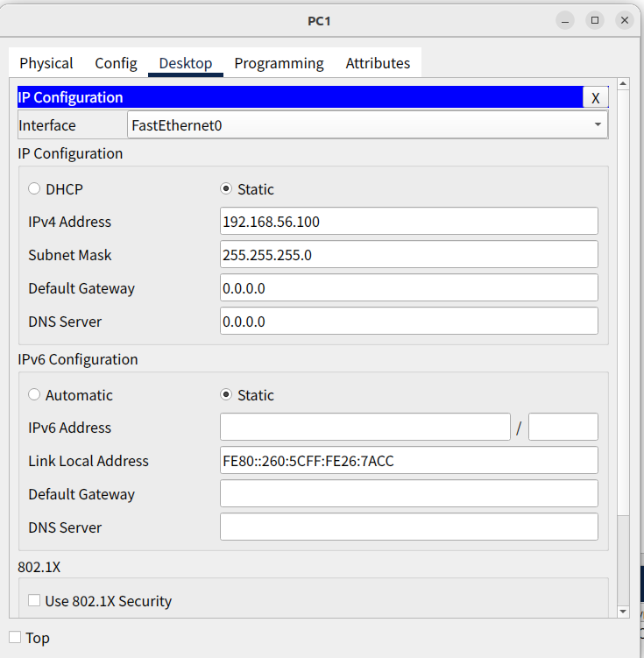Click the IPv6 Address field
The height and width of the screenshot is (658, 644).
(365, 427)
